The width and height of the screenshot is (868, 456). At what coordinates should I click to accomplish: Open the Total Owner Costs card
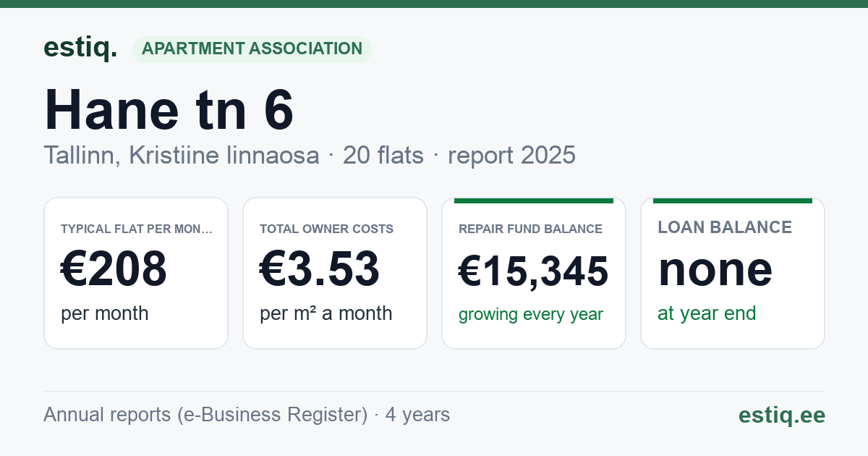click(x=335, y=273)
